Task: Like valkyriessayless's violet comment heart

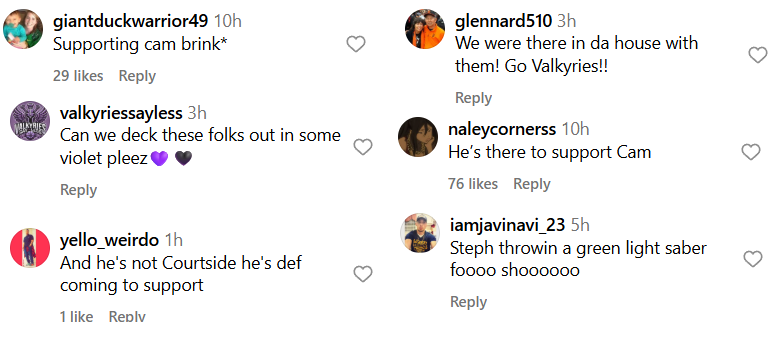Action: pyautogui.click(x=363, y=147)
